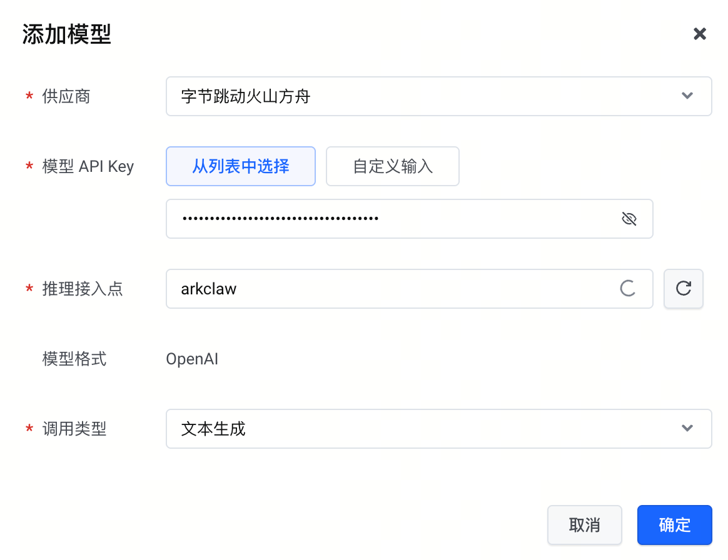Click the 模型 API Key label
Image resolution: width=728 pixels, height=560 pixels.
88,166
